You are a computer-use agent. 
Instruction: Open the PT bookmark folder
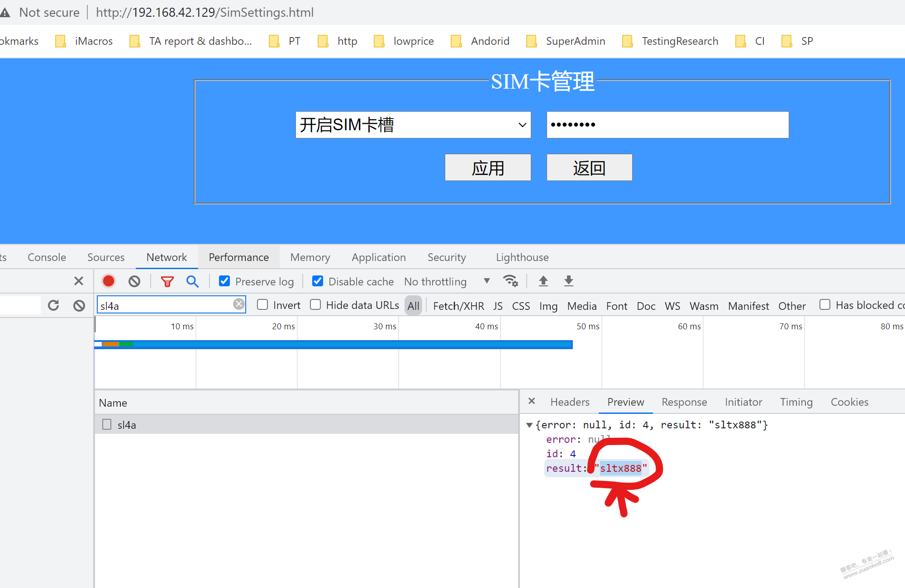point(285,41)
